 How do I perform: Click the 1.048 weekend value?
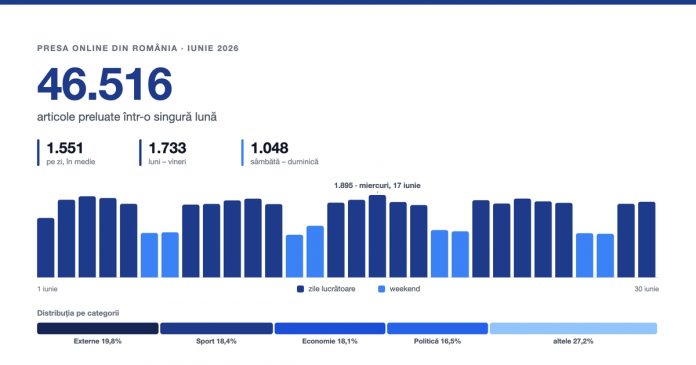(x=269, y=148)
